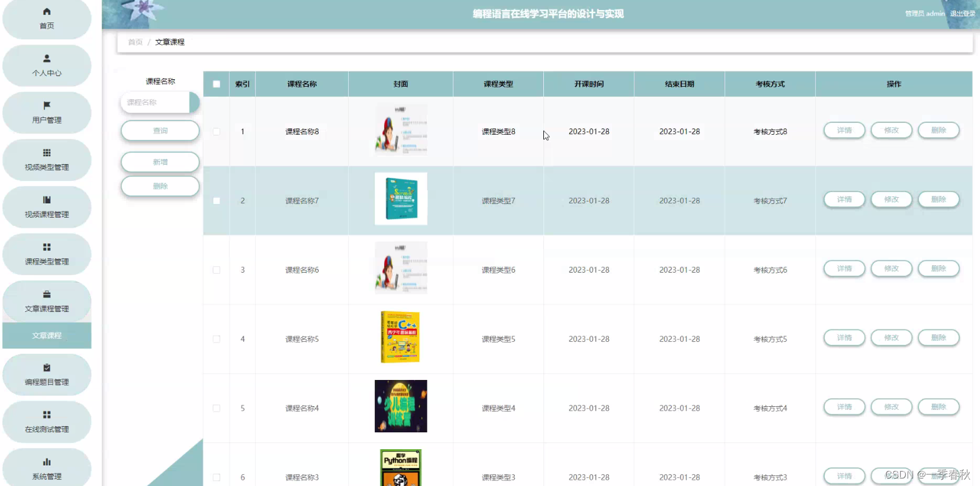Click 详情 for 课程名称7

[x=844, y=200]
